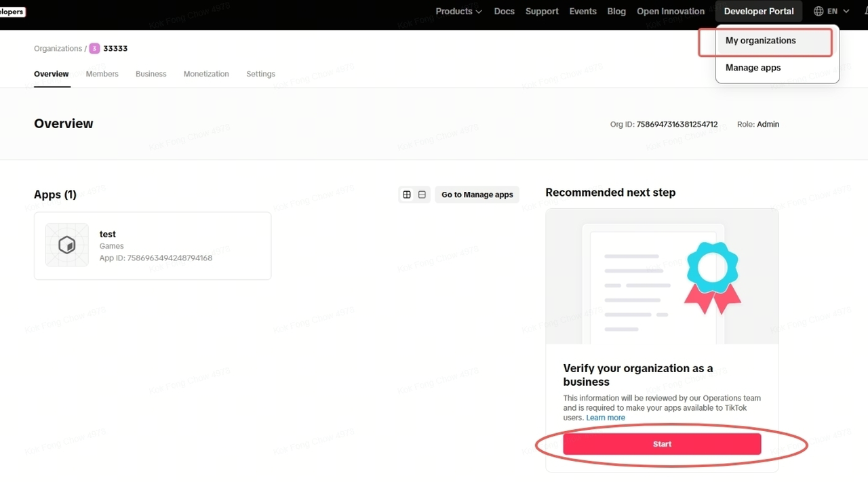This screenshot has height=482, width=868.
Task: Select My organizations from the menu
Action: pos(760,41)
